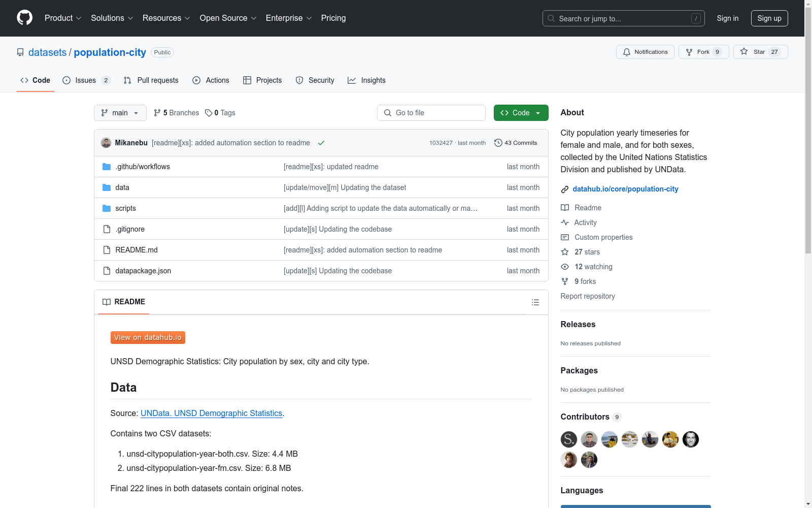The image size is (812, 508).
Task: View the 43 Commits history
Action: (516, 143)
